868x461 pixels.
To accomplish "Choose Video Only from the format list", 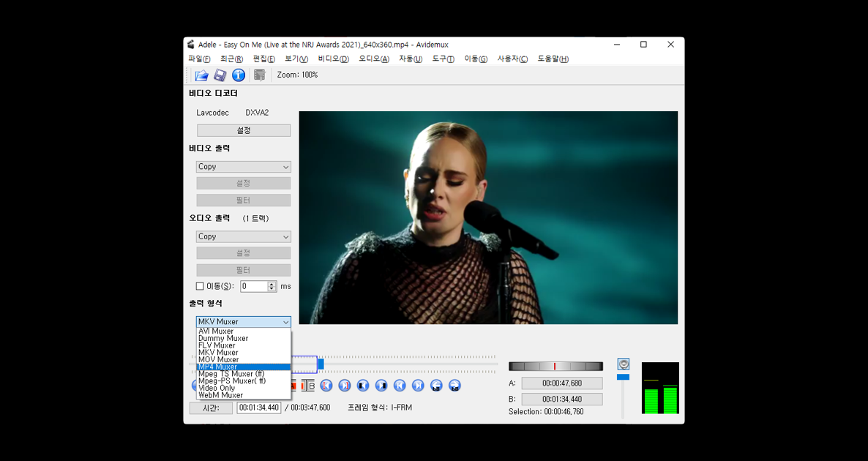I will pos(244,388).
